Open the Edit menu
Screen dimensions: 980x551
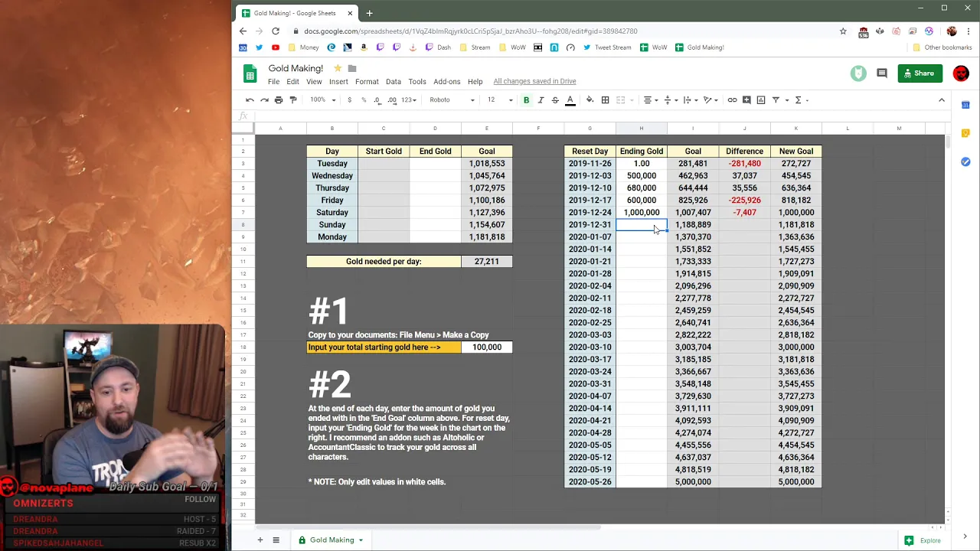(x=292, y=81)
